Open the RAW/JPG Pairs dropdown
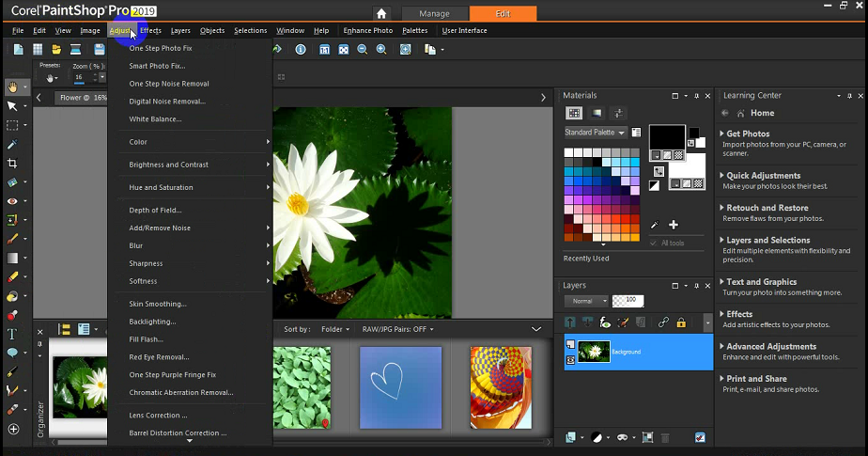 [x=398, y=329]
